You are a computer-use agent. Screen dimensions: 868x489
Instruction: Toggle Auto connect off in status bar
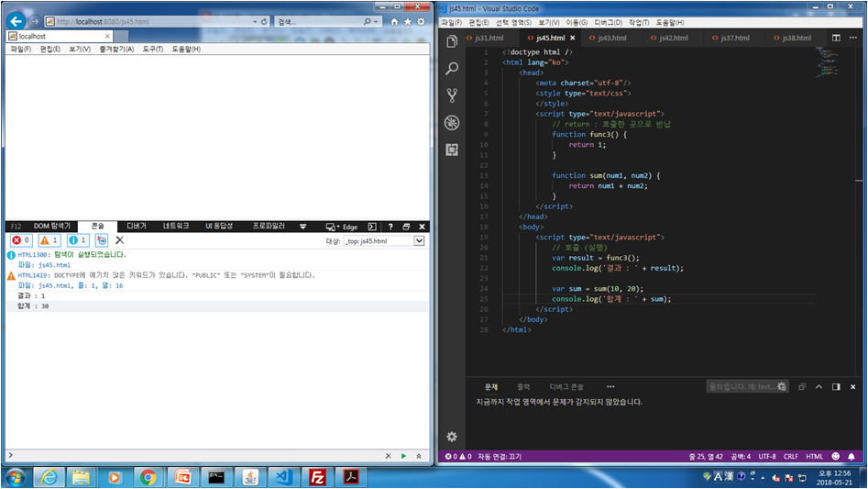pyautogui.click(x=500, y=456)
